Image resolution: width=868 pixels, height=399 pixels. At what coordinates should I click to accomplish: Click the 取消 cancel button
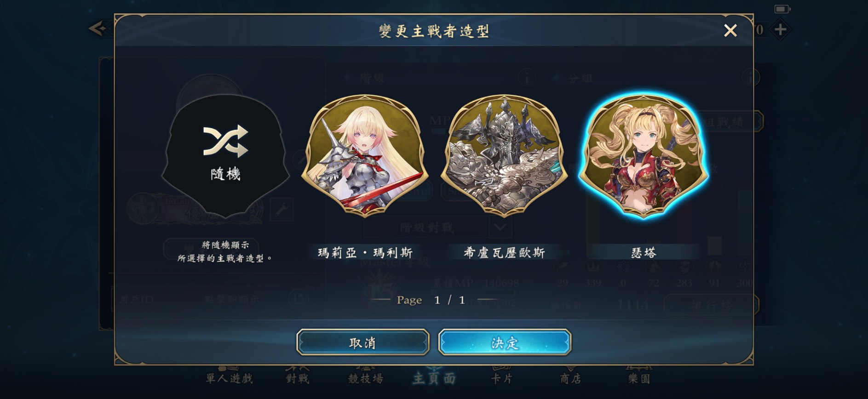[363, 342]
